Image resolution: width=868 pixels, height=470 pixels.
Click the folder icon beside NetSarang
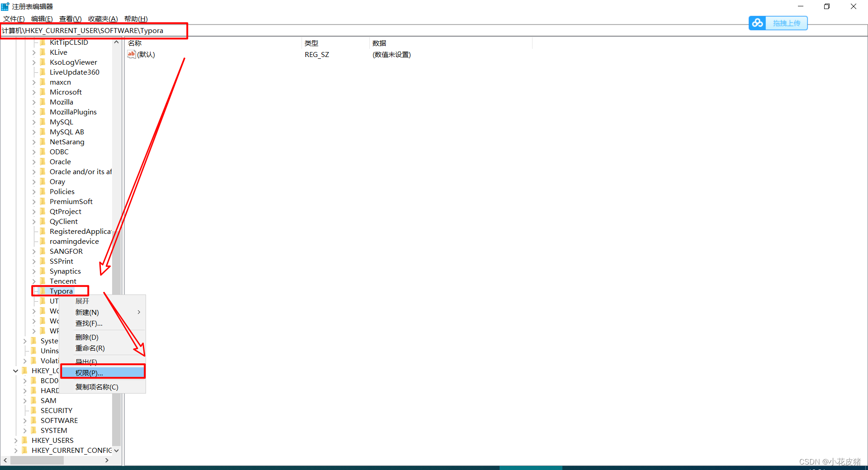tap(43, 142)
